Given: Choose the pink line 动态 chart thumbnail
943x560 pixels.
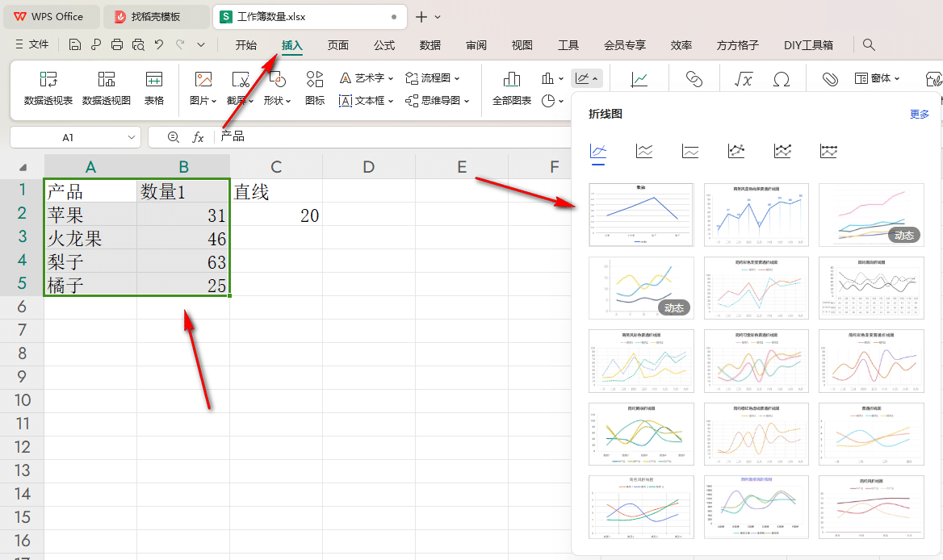Looking at the screenshot, I should pyautogui.click(x=871, y=215).
